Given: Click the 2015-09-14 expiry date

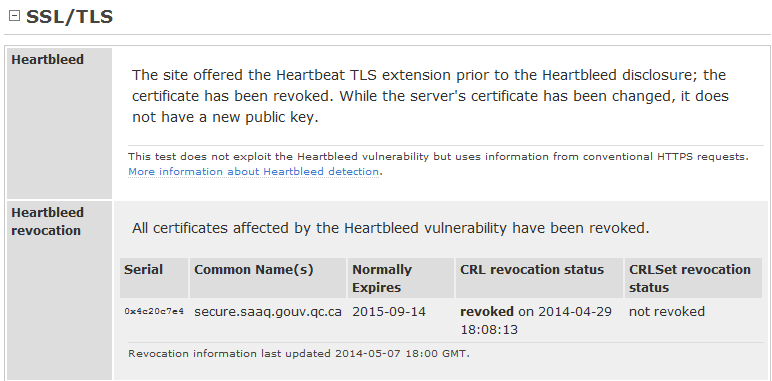Looking at the screenshot, I should coord(389,312).
